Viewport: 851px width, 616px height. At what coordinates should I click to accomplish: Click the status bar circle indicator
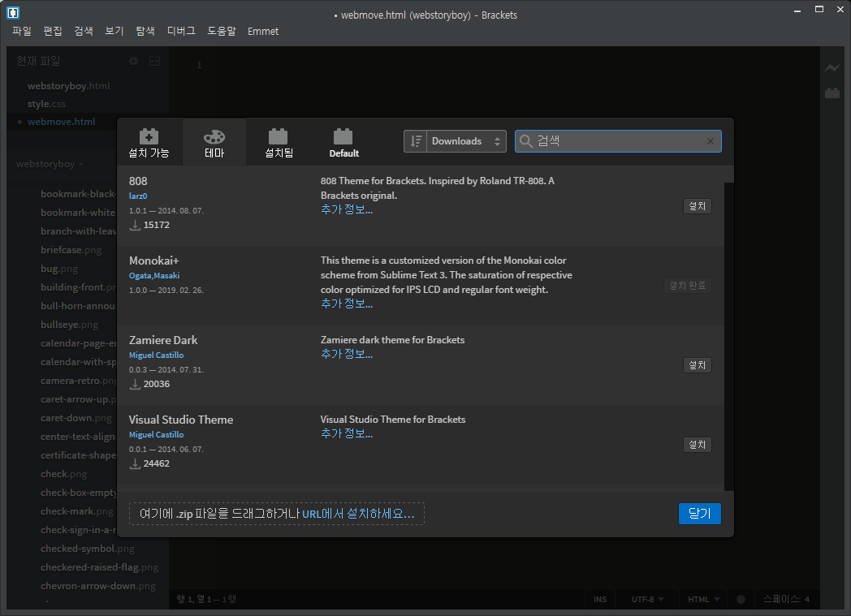[x=741, y=599]
